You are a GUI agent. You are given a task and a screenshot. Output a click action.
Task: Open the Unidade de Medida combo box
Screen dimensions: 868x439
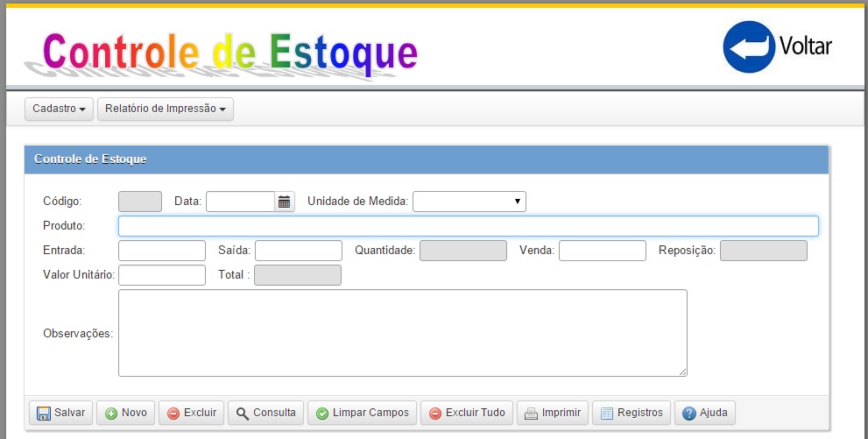click(x=469, y=202)
